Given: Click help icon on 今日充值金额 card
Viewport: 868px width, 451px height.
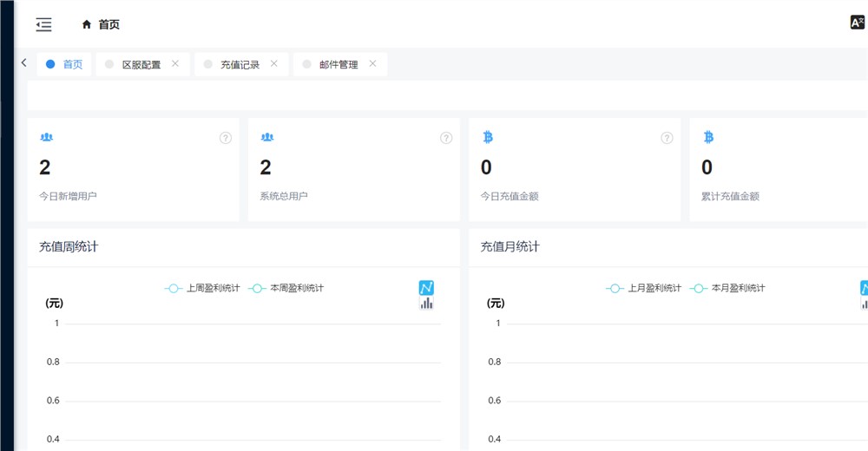Looking at the screenshot, I should [x=667, y=138].
